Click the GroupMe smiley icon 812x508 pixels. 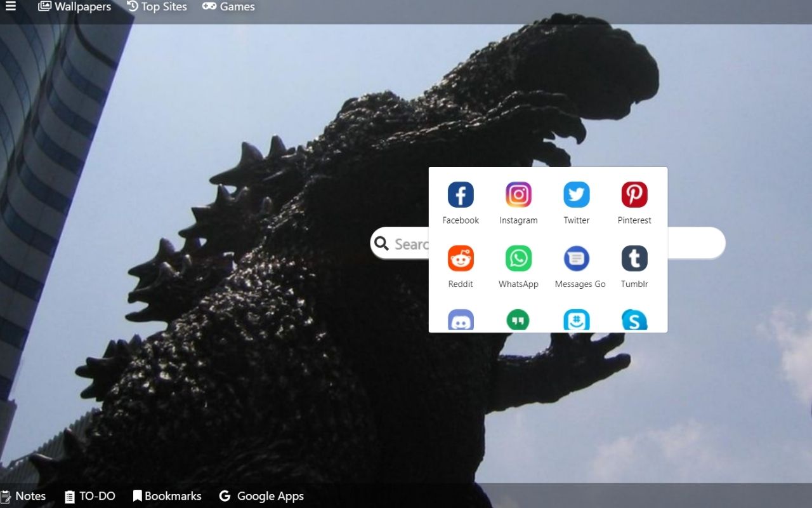click(x=577, y=320)
